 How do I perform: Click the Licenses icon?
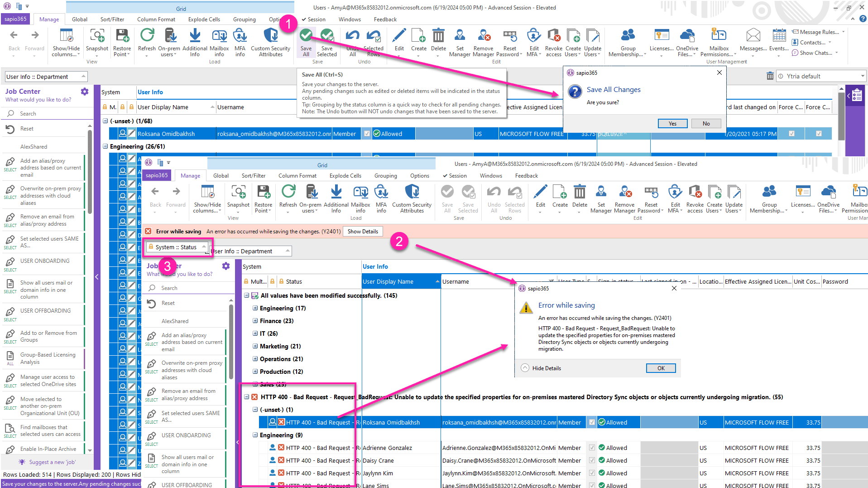[x=661, y=42]
